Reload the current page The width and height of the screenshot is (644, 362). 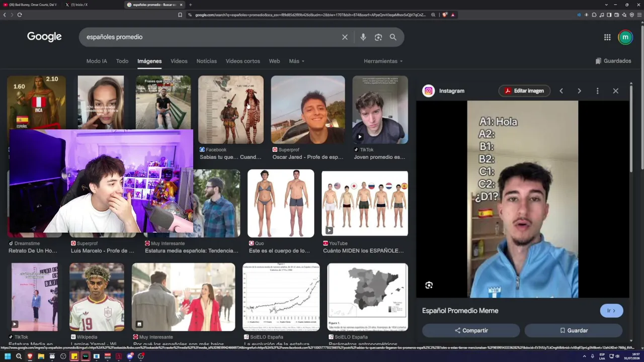point(20,15)
